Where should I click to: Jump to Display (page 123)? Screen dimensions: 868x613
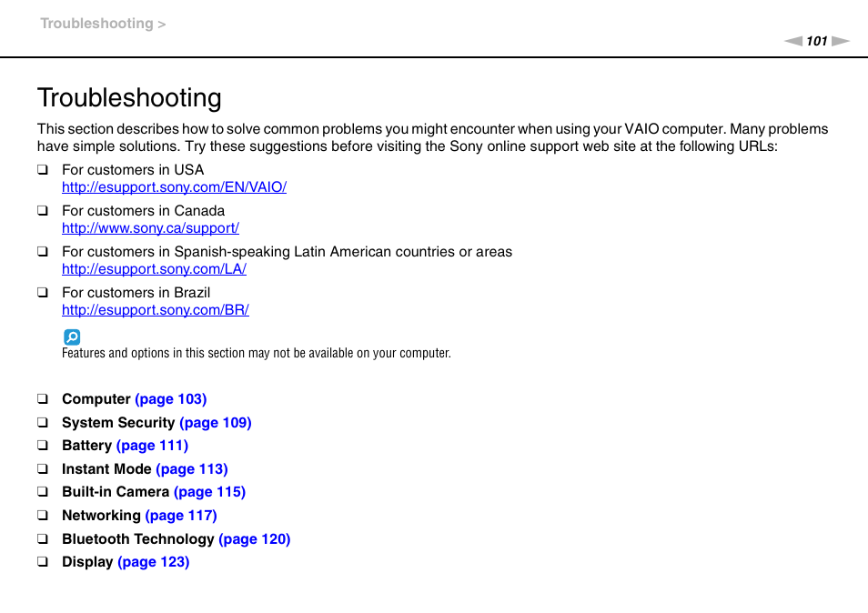point(154,562)
